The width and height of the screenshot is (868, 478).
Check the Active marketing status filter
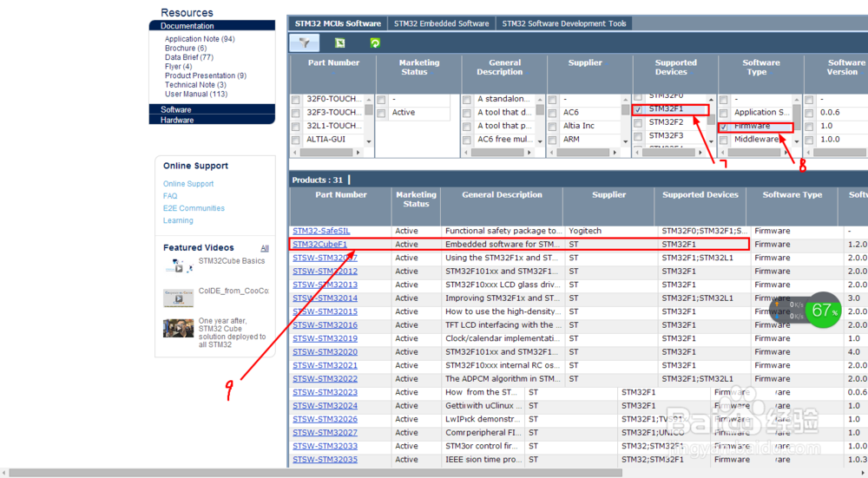[381, 113]
